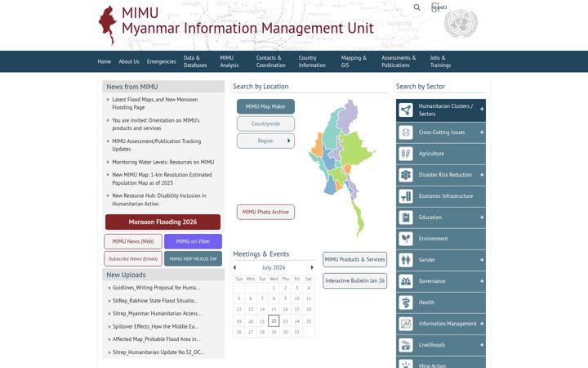This screenshot has height=368, width=588.
Task: Expand the Livelihoods plus sign
Action: pos(482,345)
